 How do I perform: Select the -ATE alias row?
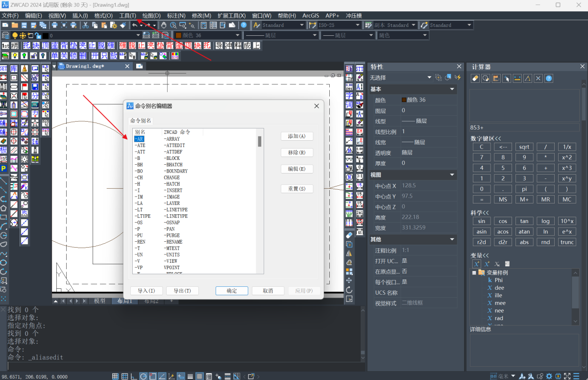coord(140,146)
